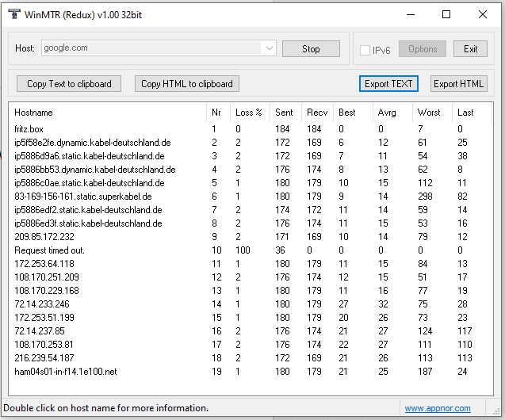Select ip5886d9a6.static.kabel-deutschland.de hostname

point(90,156)
